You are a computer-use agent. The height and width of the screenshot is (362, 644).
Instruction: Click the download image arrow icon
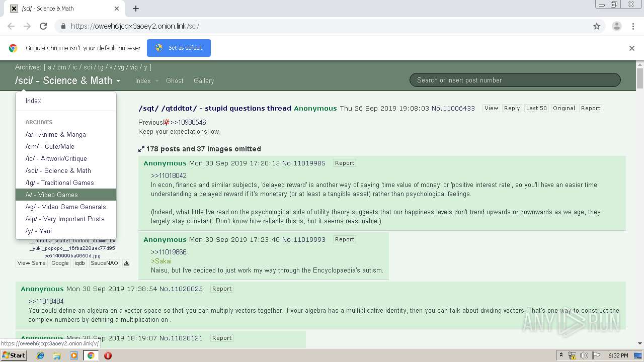point(127,263)
